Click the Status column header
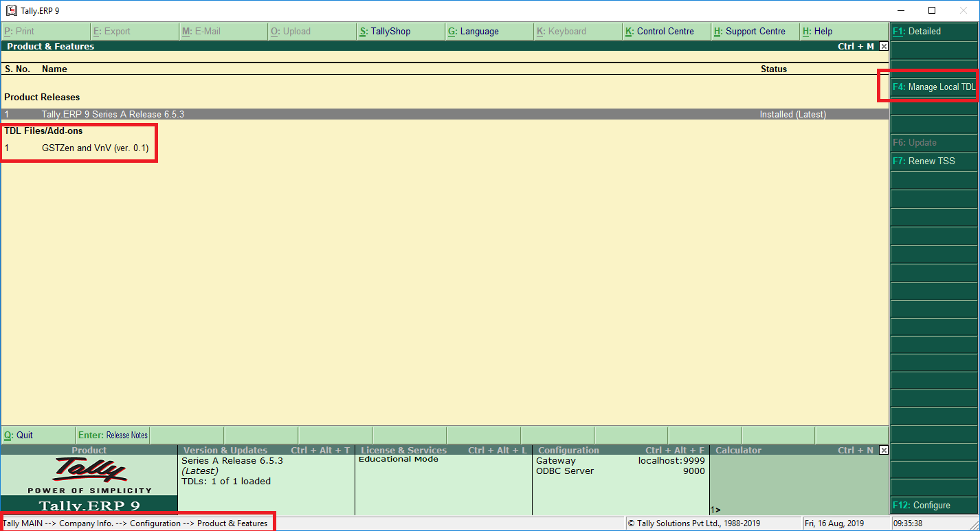This screenshot has height=531, width=980. pos(774,69)
